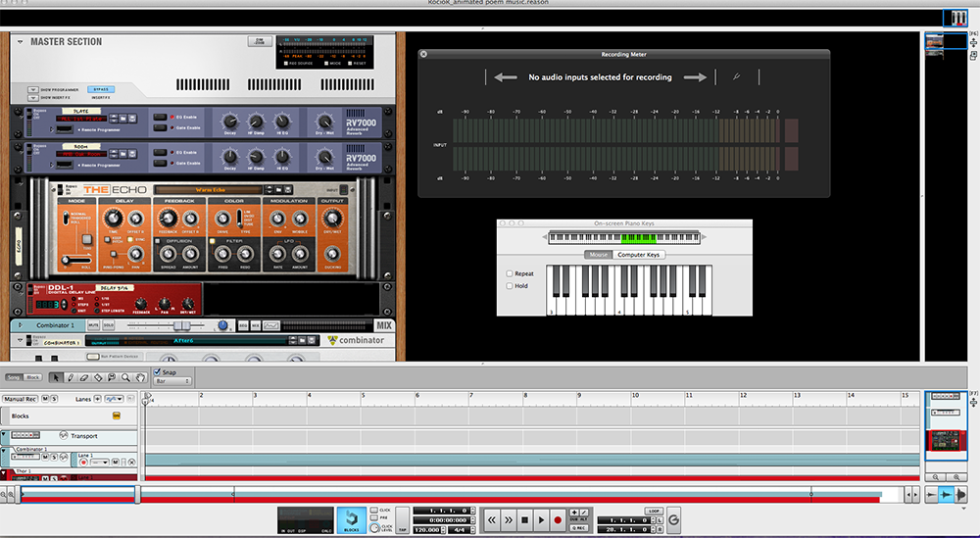Select the Hand tool
Image resolution: width=980 pixels, height=538 pixels.
pyautogui.click(x=140, y=377)
